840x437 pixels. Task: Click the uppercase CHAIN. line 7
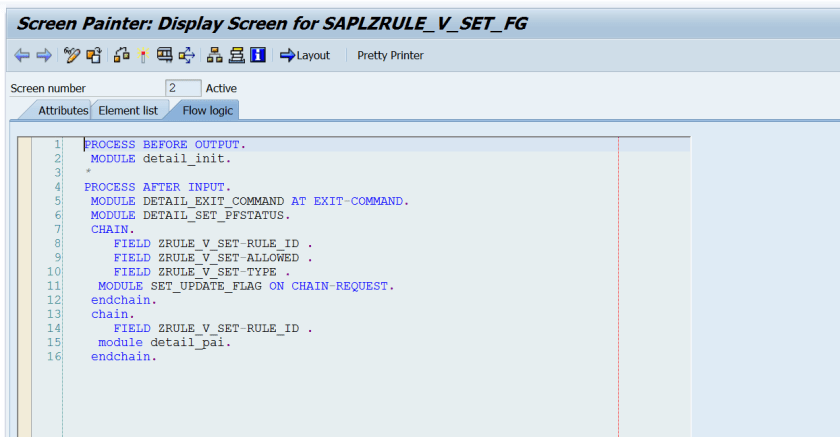(x=112, y=229)
